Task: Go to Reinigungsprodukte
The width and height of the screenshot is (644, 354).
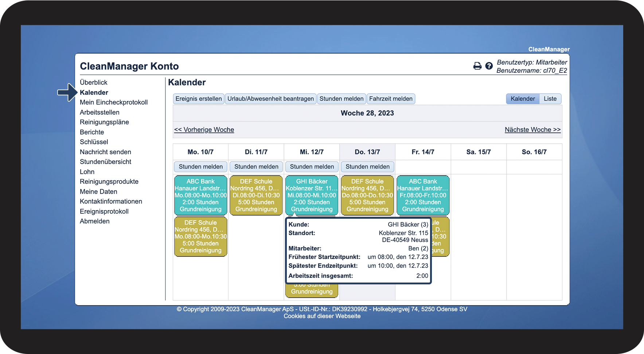Action: [109, 182]
